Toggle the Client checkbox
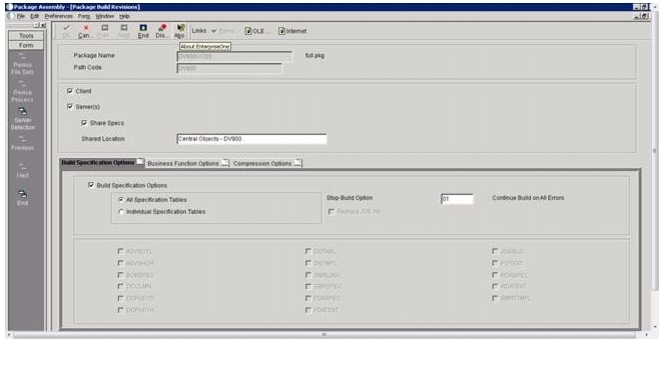 click(70, 91)
